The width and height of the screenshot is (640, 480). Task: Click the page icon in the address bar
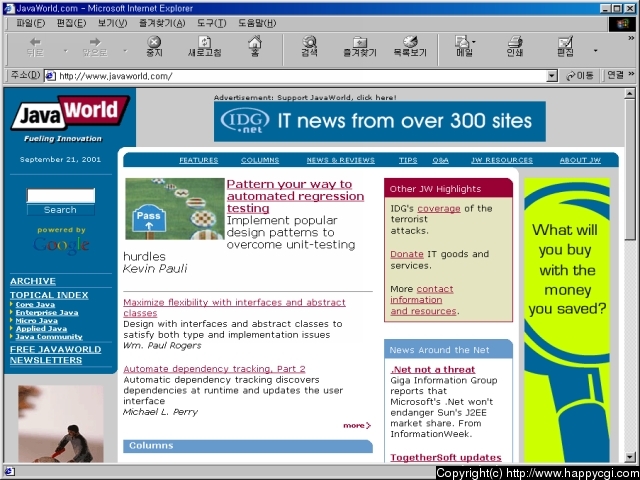(50, 76)
